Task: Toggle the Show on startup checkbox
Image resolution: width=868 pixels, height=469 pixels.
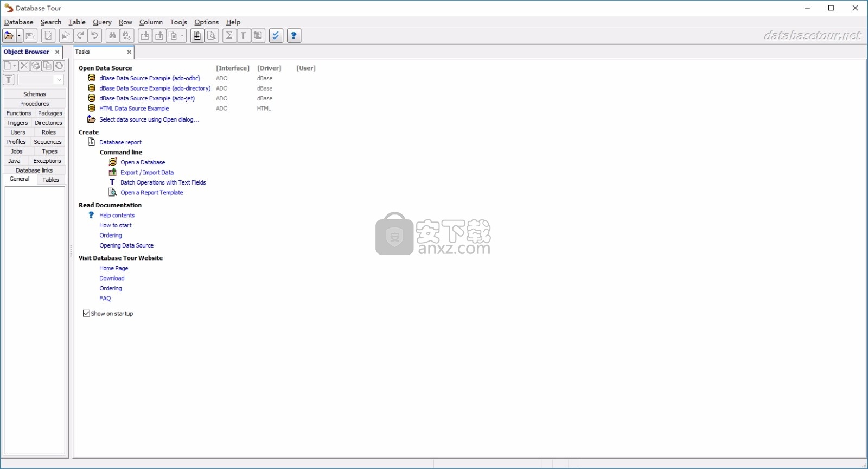Action: pos(86,314)
